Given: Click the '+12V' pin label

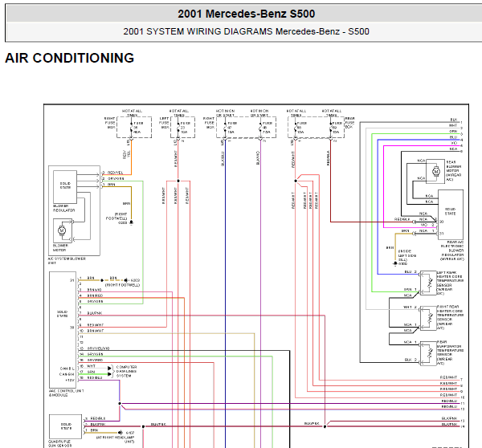Looking at the screenshot, I should [70, 380].
